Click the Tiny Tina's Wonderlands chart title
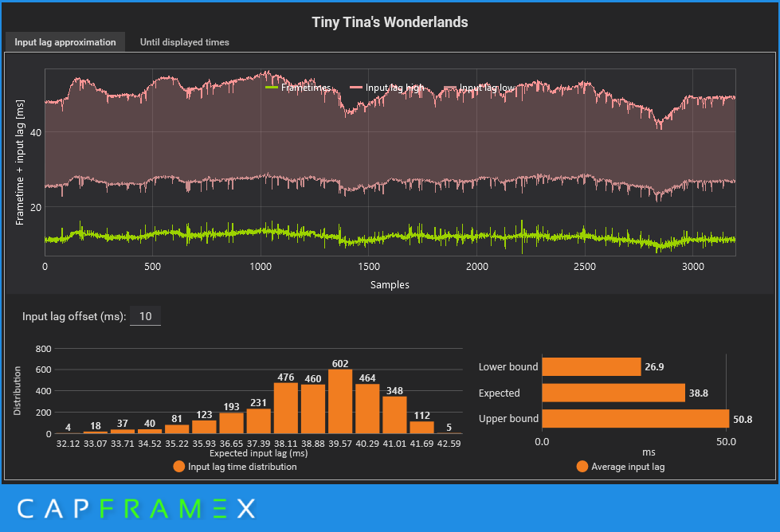Viewport: 780px width, 532px height. tap(390, 22)
